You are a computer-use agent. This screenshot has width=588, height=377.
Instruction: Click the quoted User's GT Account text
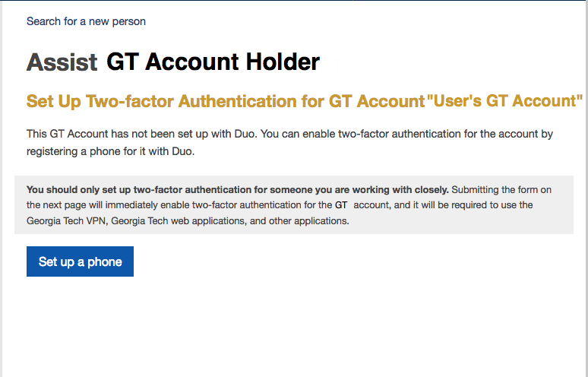click(x=504, y=101)
